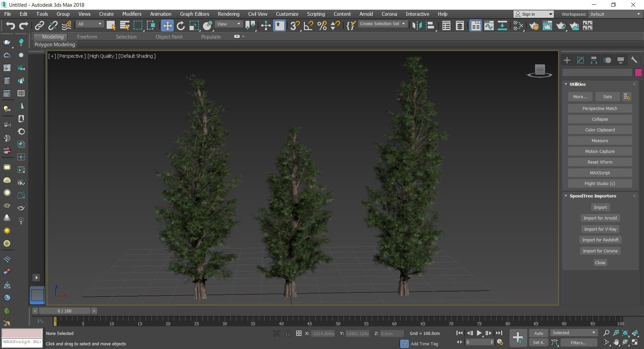
Task: Open the Motion command panel tab
Action: (x=607, y=60)
